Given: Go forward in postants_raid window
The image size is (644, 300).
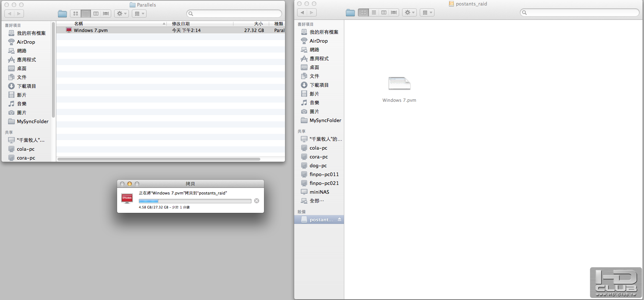Looking at the screenshot, I should (312, 12).
